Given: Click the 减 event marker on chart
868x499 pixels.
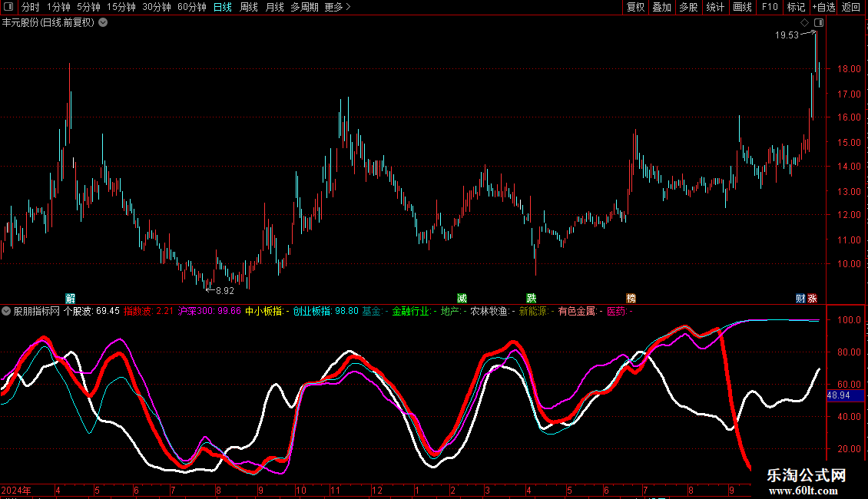Looking at the screenshot, I should (x=462, y=298).
